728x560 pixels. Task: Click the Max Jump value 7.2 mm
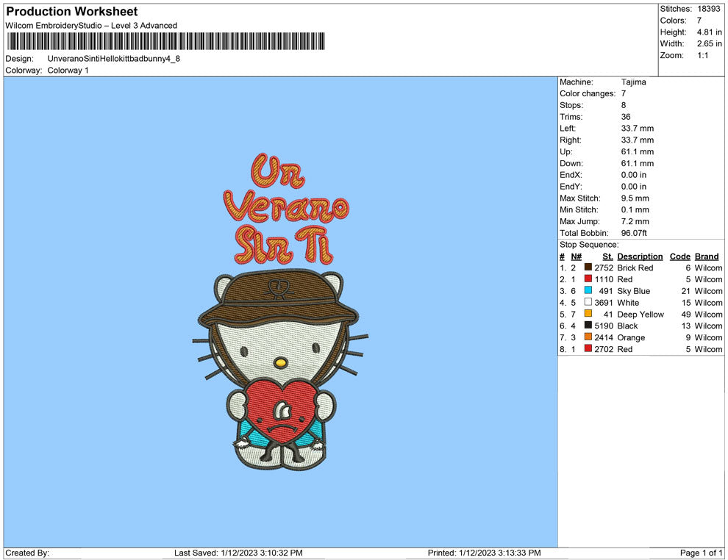[x=635, y=221]
